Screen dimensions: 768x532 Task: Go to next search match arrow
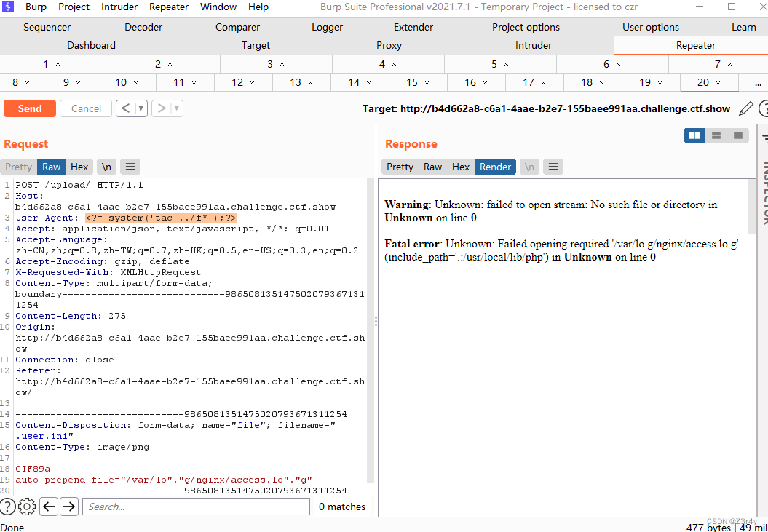tap(70, 507)
